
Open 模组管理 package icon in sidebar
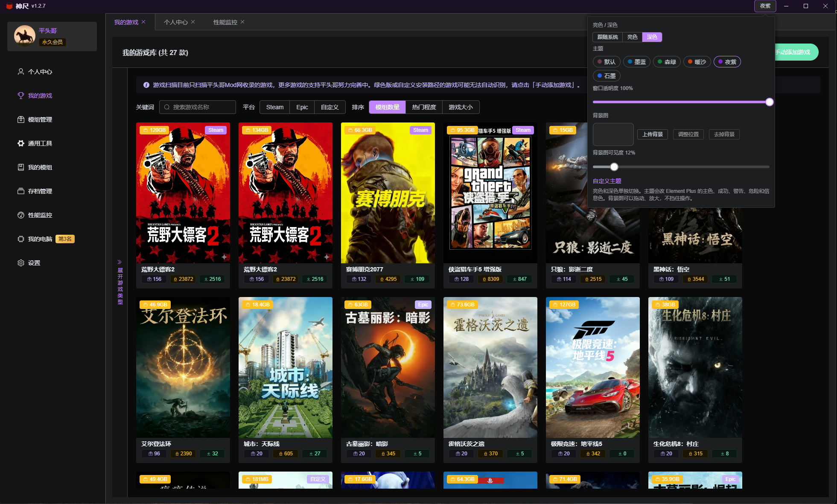[20, 119]
